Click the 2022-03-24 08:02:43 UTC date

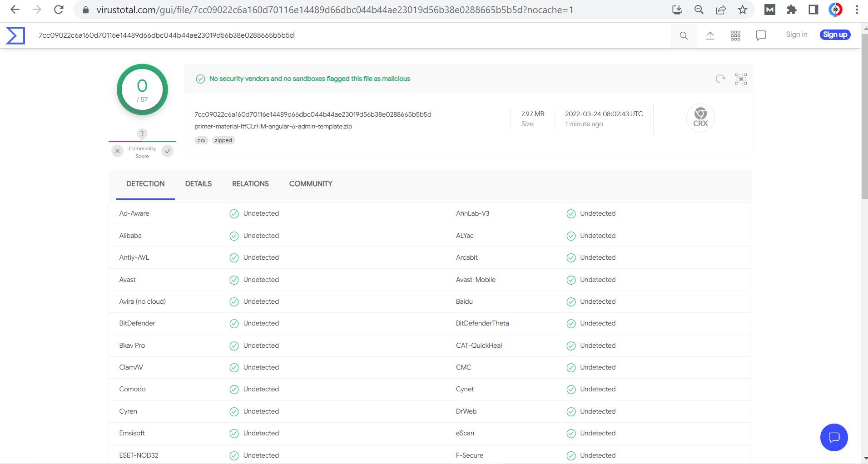tap(604, 114)
